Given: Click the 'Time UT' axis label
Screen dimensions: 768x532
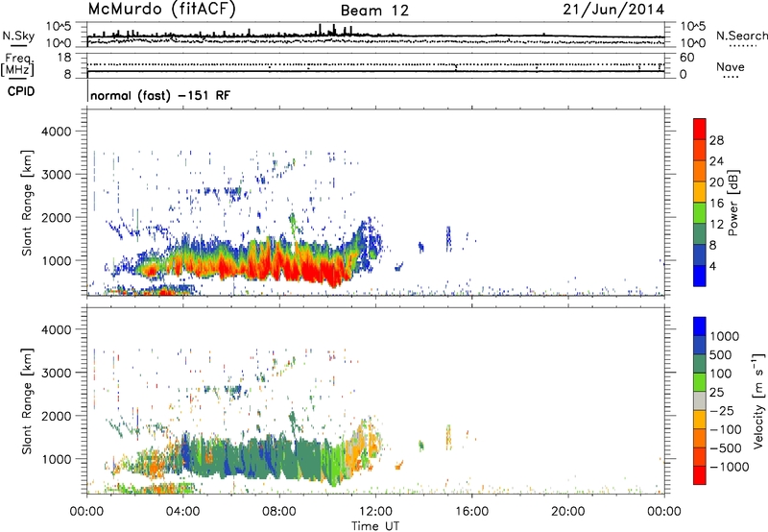Looking at the screenshot, I should [375, 525].
